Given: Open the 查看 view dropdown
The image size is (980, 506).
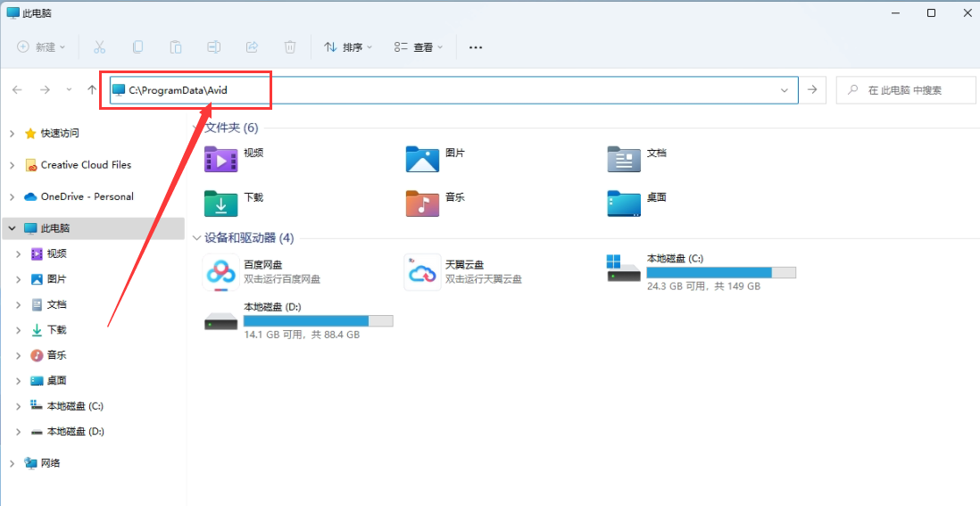Looking at the screenshot, I should [419, 46].
